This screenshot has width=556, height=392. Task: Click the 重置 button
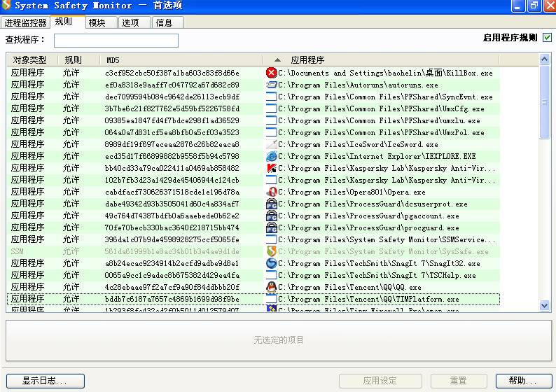coord(459,381)
